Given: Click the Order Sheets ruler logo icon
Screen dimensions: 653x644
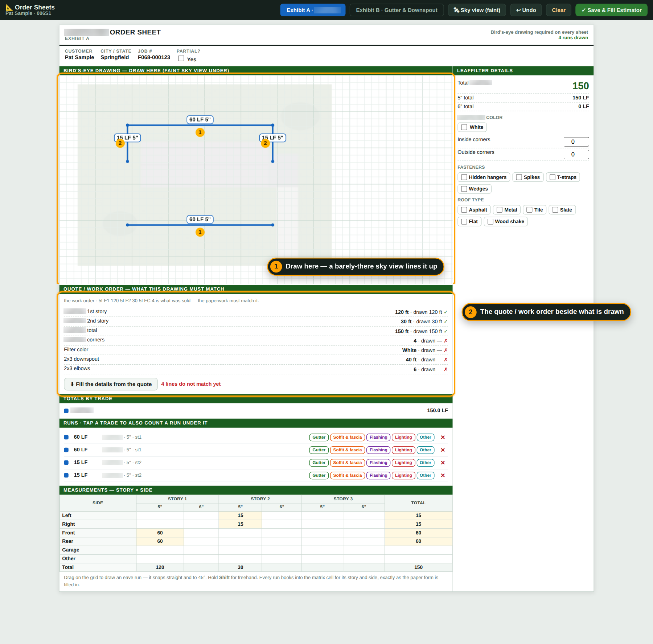Looking at the screenshot, I should click(x=9, y=7).
